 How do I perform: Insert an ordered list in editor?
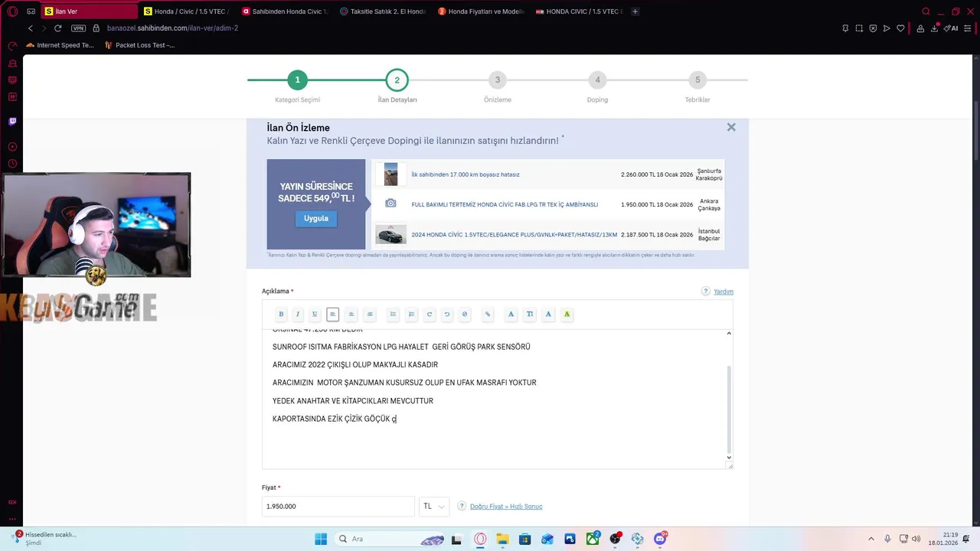(411, 315)
